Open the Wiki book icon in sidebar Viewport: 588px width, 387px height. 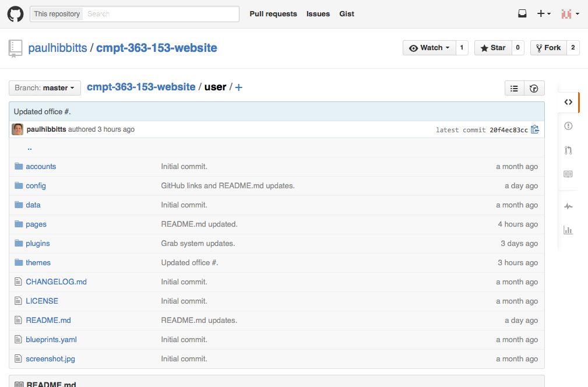pyautogui.click(x=568, y=174)
